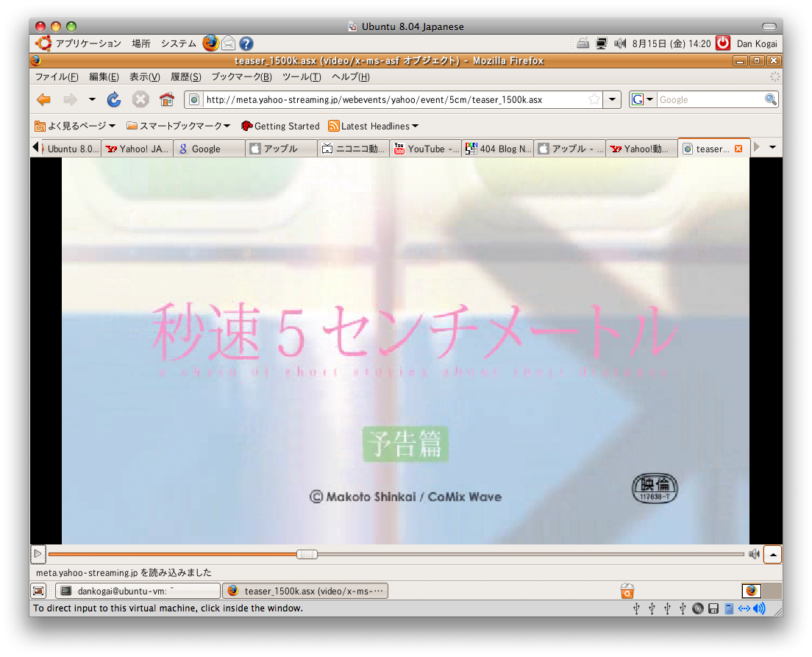Close the teaser... tab
The width and height of the screenshot is (812, 657).
[738, 149]
